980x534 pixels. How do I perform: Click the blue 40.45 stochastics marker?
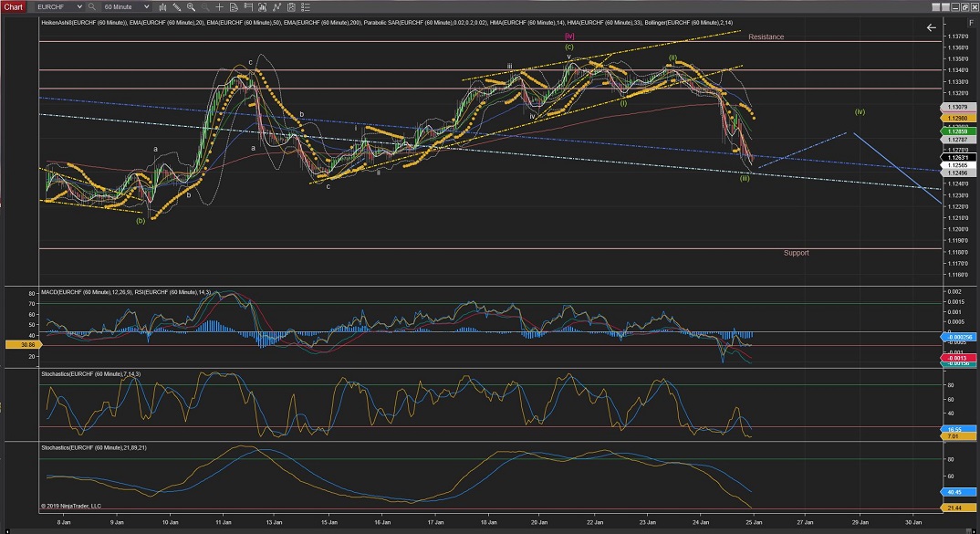coord(957,492)
